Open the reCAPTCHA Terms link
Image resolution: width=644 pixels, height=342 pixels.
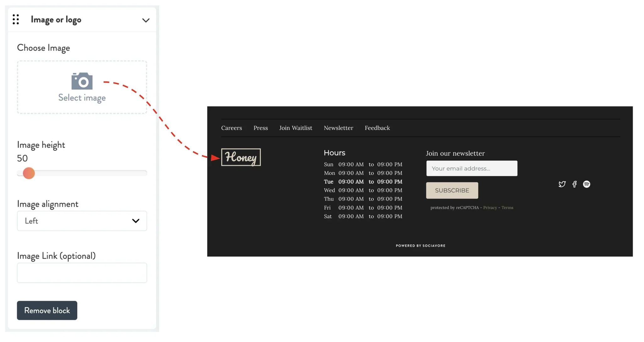tap(507, 207)
